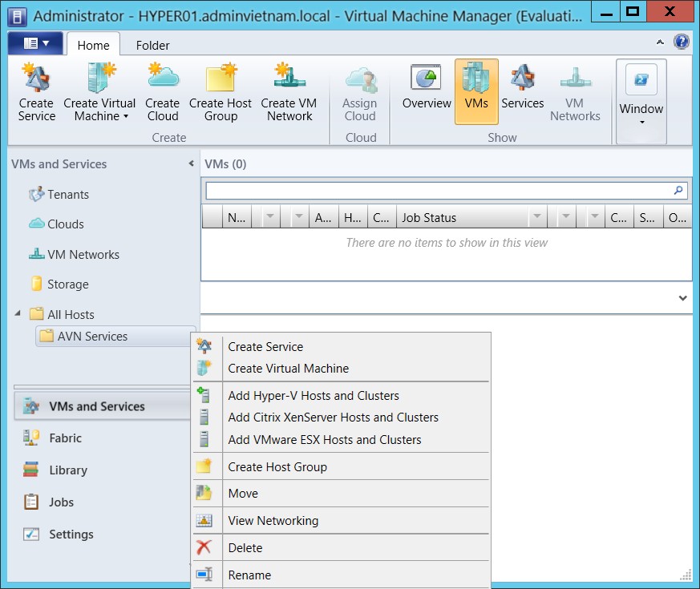Click the Create Service ribbon icon
The width and height of the screenshot is (700, 589).
pos(37,92)
